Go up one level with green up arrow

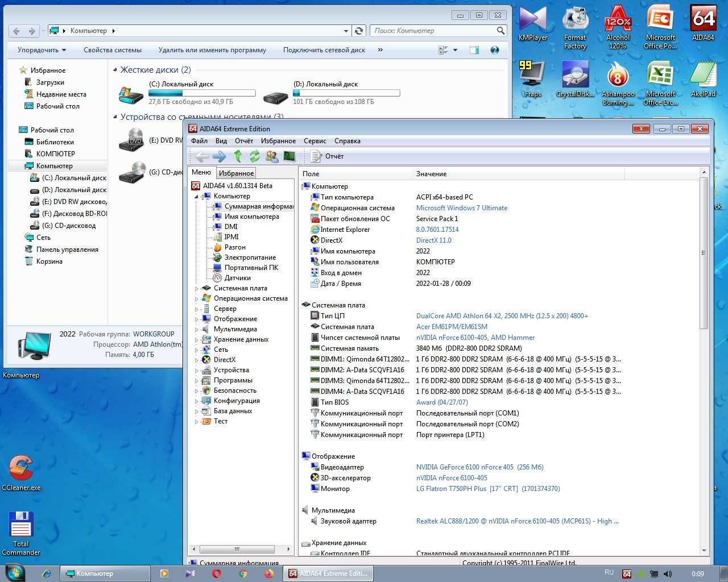coord(238,156)
